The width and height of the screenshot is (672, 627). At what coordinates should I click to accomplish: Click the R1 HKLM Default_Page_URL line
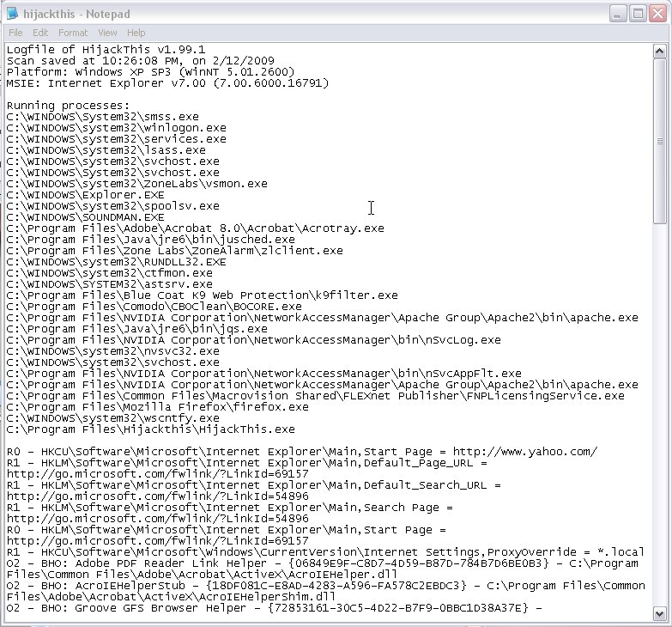[x=247, y=463]
